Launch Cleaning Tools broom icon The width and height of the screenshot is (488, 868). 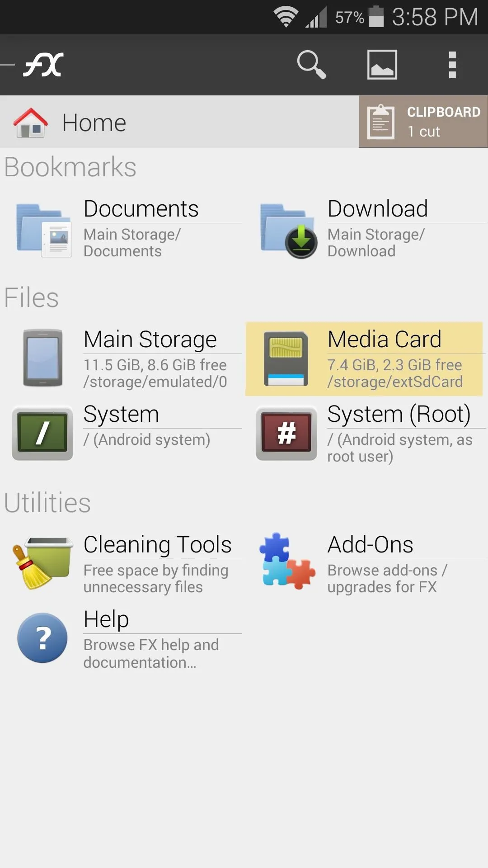42,563
